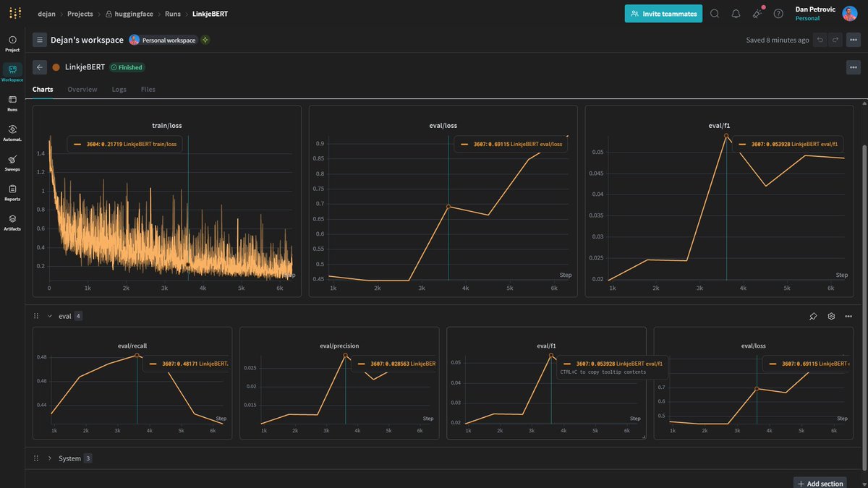Toggle the workspace panel list icon
The width and height of the screenshot is (868, 488).
40,40
